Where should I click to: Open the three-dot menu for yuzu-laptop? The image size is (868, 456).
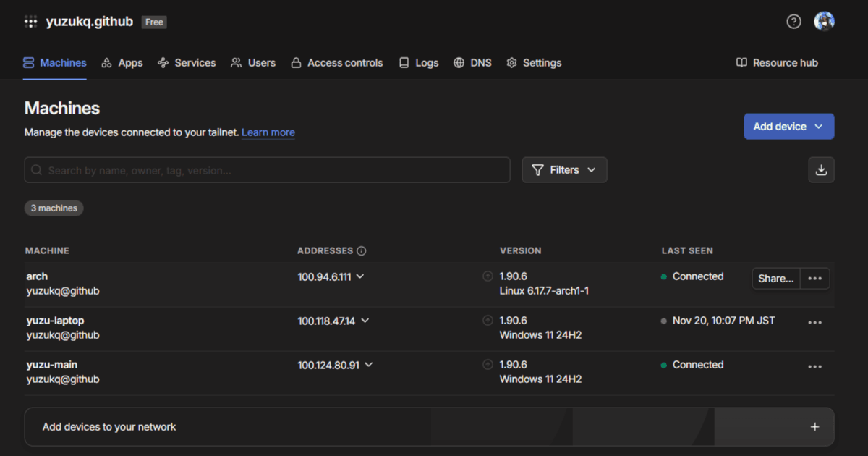click(x=814, y=323)
